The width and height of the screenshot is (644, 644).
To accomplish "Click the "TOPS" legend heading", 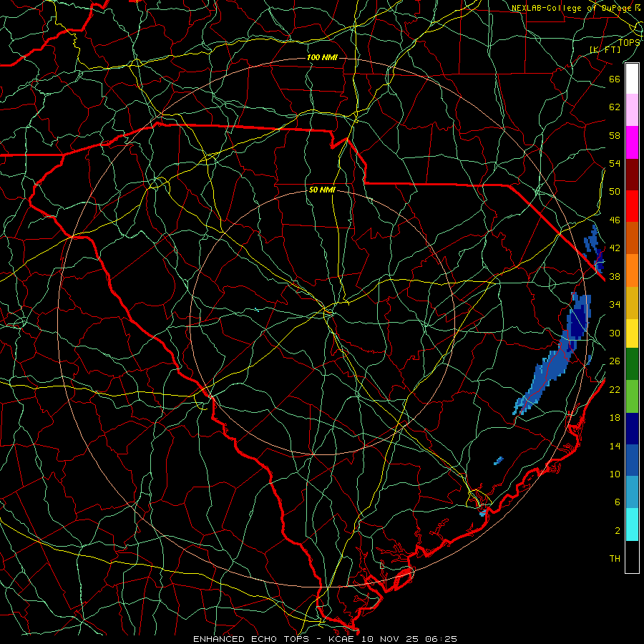I will point(629,43).
